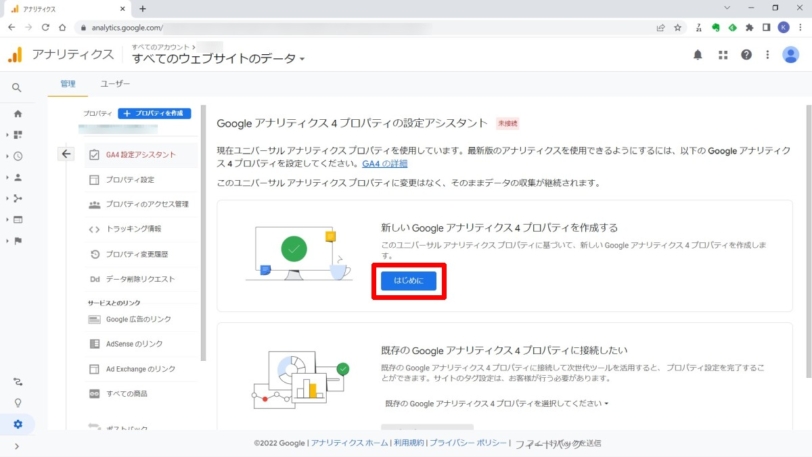The height and width of the screenshot is (457, 812).
Task: Open the Google account avatar
Action: coord(790,54)
